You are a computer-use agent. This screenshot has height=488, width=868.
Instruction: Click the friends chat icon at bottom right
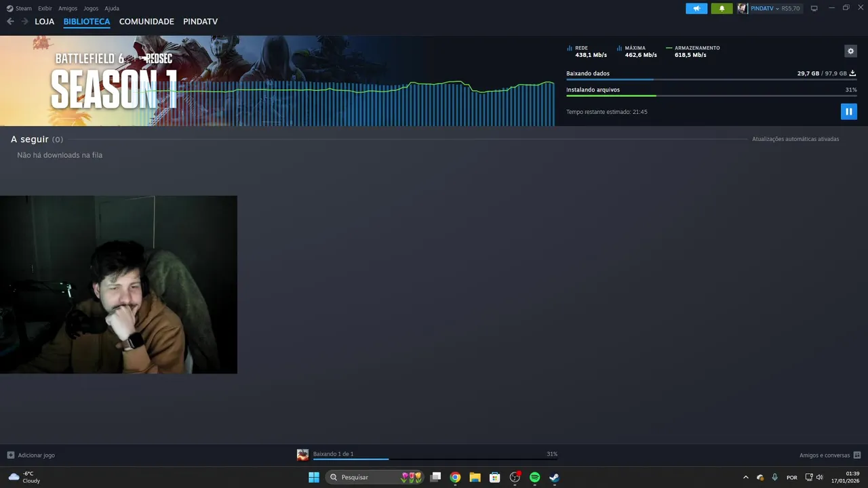point(857,455)
